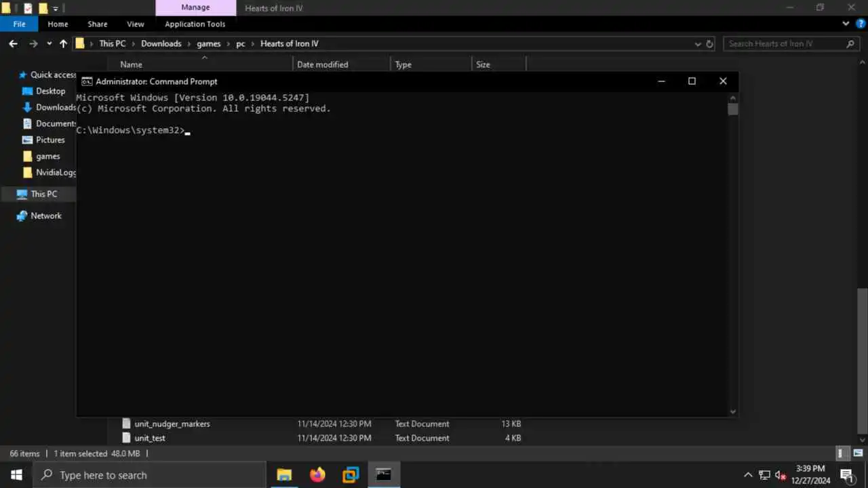Viewport: 868px width, 488px height.
Task: Open the clock showing 3:39 PM
Action: (x=810, y=474)
